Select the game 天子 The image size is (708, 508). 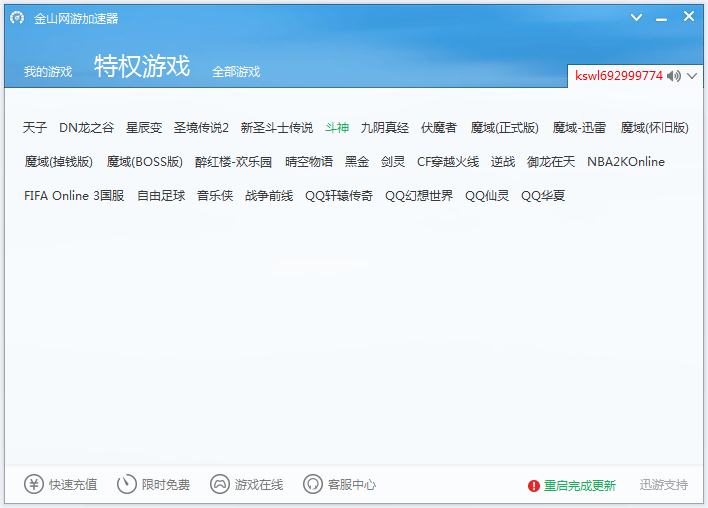pyautogui.click(x=35, y=128)
